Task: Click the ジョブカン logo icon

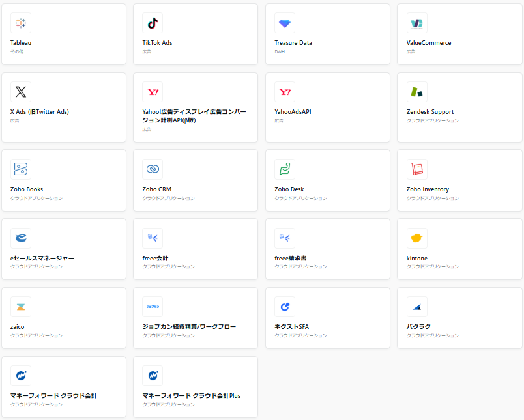Action: point(153,307)
